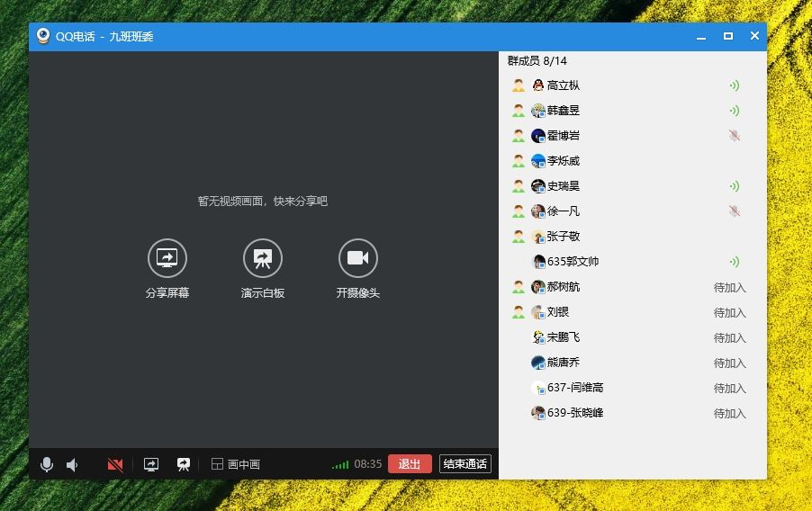Click 待加入 status next to 郝树航
The image size is (812, 511).
pos(729,288)
